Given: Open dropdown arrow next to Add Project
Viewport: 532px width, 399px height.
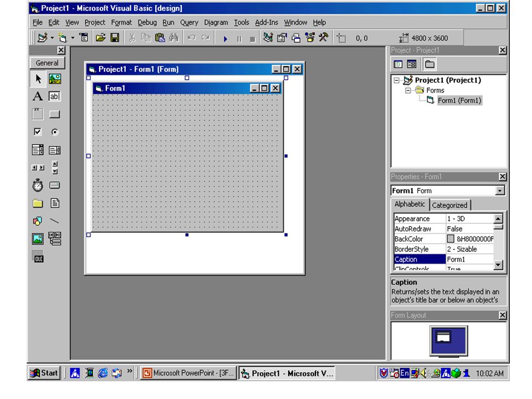Looking at the screenshot, I should (52, 38).
